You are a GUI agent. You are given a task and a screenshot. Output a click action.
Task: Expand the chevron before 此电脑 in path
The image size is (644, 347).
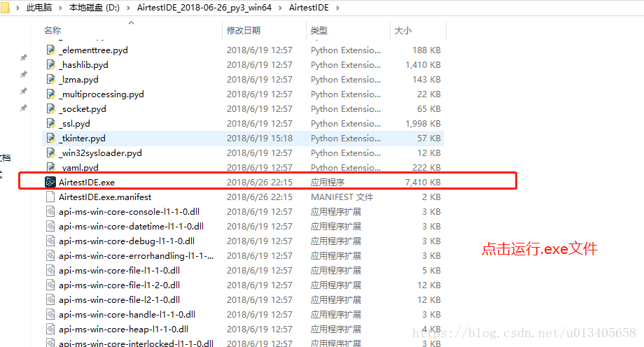pos(17,8)
